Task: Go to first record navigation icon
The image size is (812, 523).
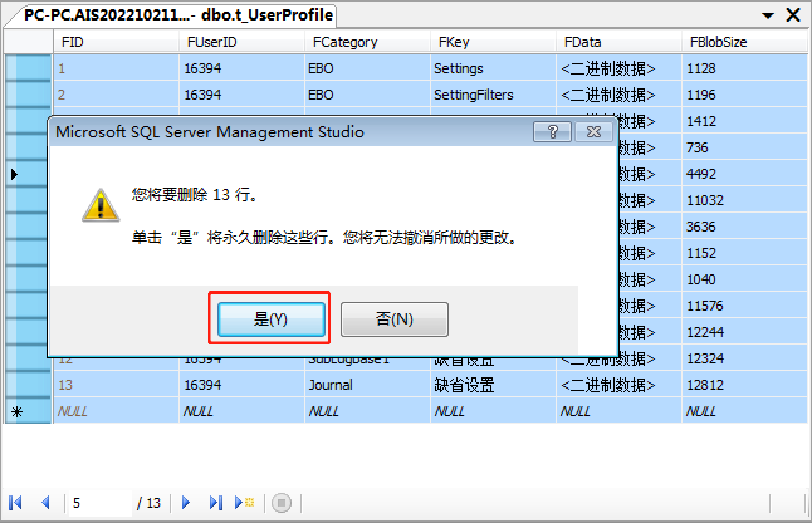Action: coord(16,502)
